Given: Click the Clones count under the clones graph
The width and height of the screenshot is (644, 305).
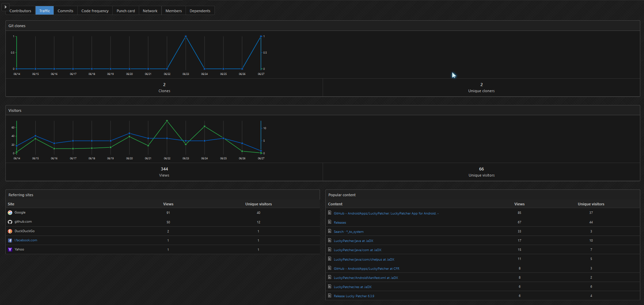Looking at the screenshot, I should click(x=164, y=85).
